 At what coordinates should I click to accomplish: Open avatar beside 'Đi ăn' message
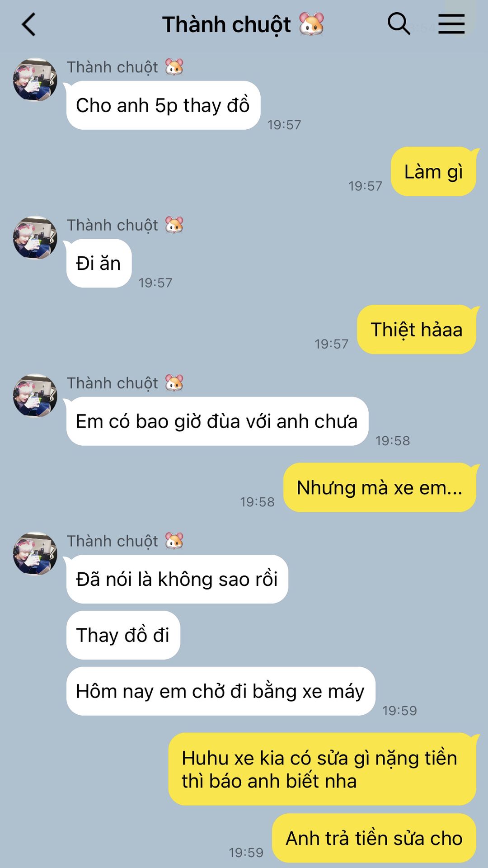click(35, 237)
